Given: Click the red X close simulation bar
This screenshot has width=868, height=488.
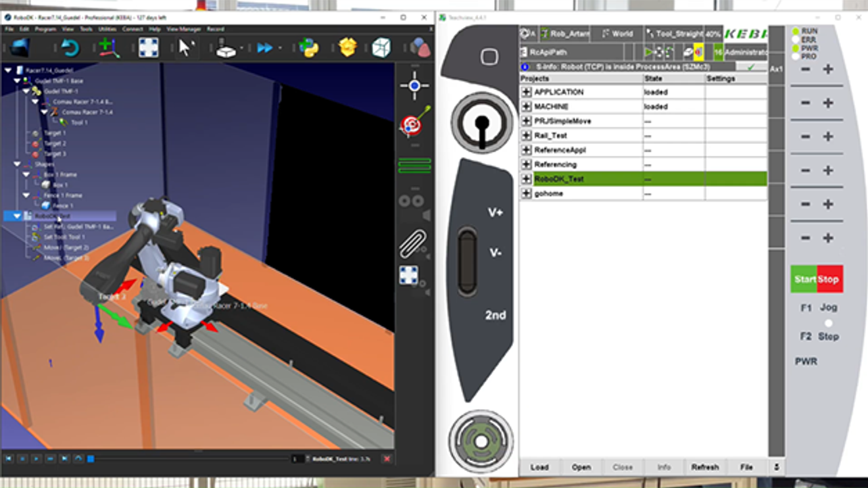Looking at the screenshot, I should pos(387,459).
